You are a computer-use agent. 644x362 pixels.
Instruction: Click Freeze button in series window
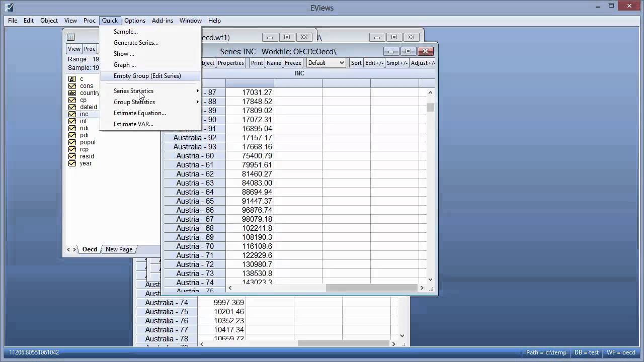pos(293,63)
